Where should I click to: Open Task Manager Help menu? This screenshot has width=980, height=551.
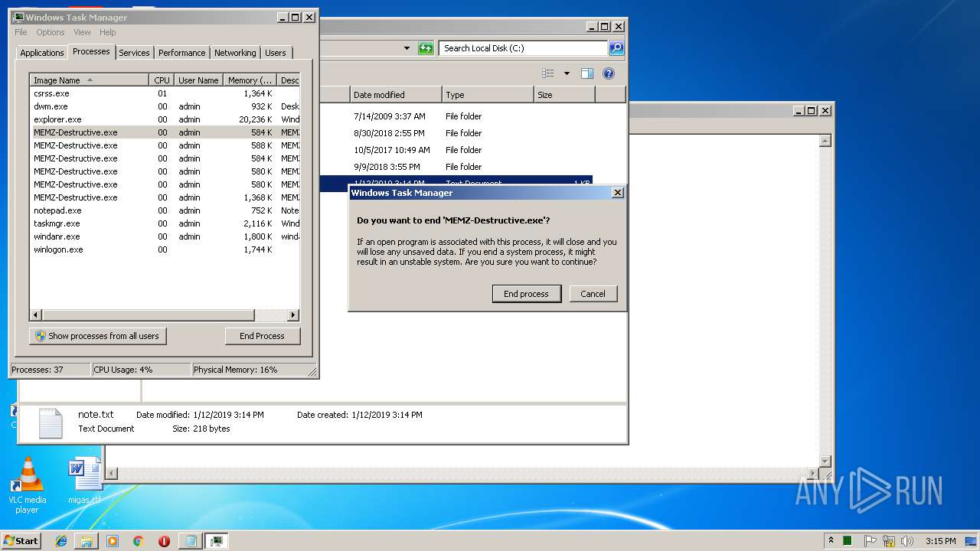[x=108, y=32]
